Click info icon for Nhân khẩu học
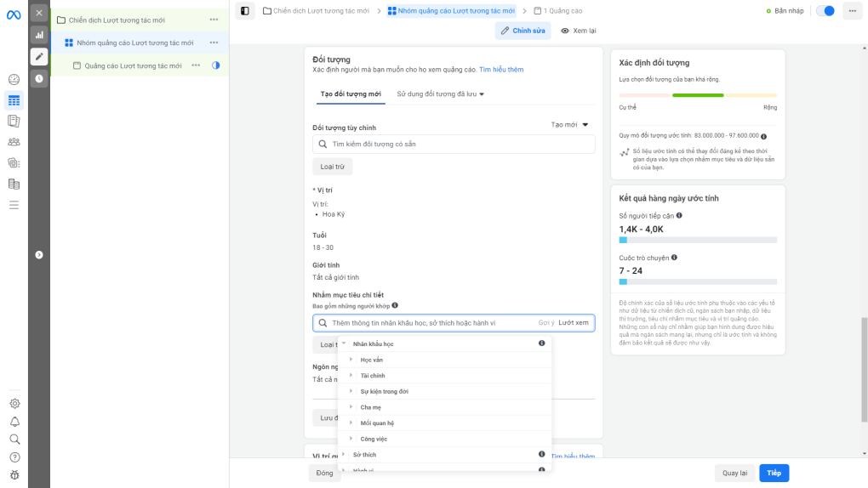The image size is (868, 488). 541,343
